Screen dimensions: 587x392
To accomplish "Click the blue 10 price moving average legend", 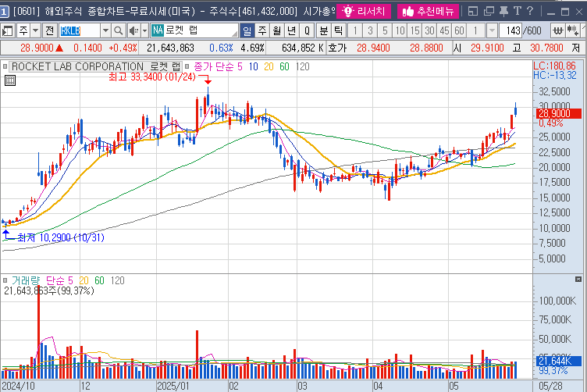I will click(254, 66).
